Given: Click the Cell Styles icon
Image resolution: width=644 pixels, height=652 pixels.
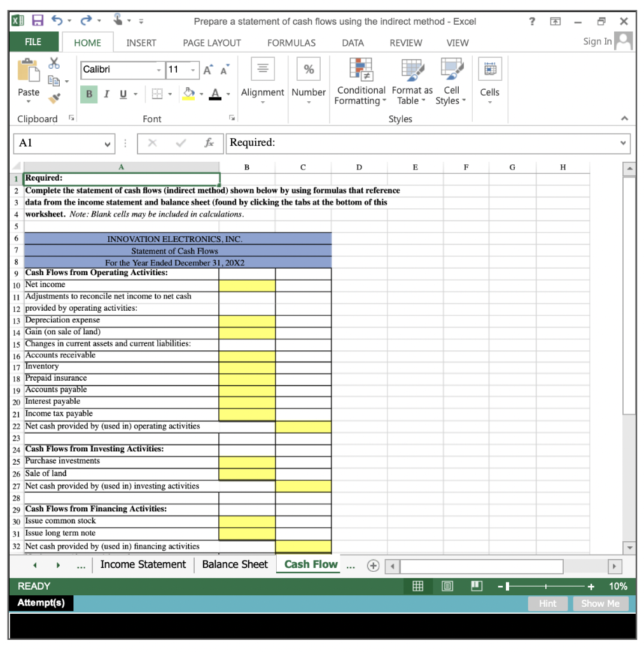Looking at the screenshot, I should pos(452,69).
